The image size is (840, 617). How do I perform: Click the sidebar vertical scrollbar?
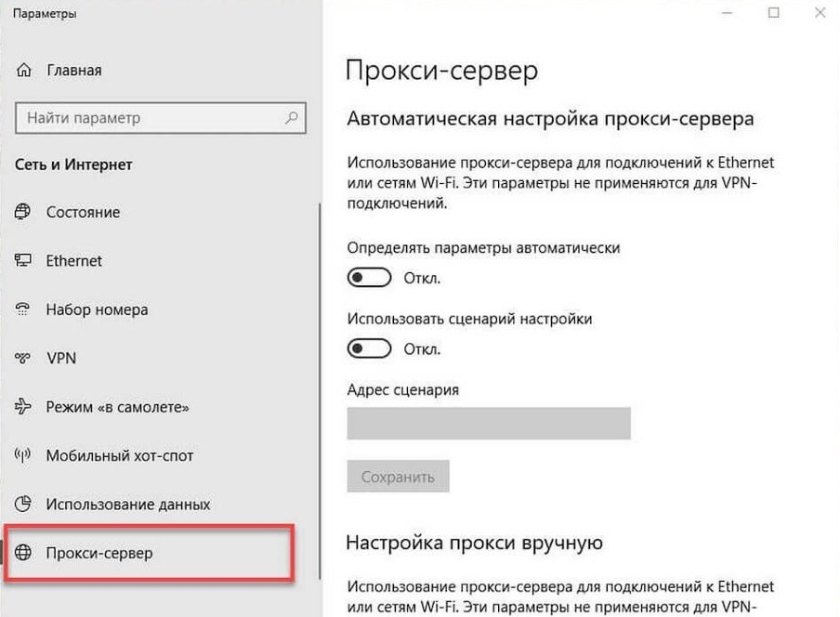320,391
